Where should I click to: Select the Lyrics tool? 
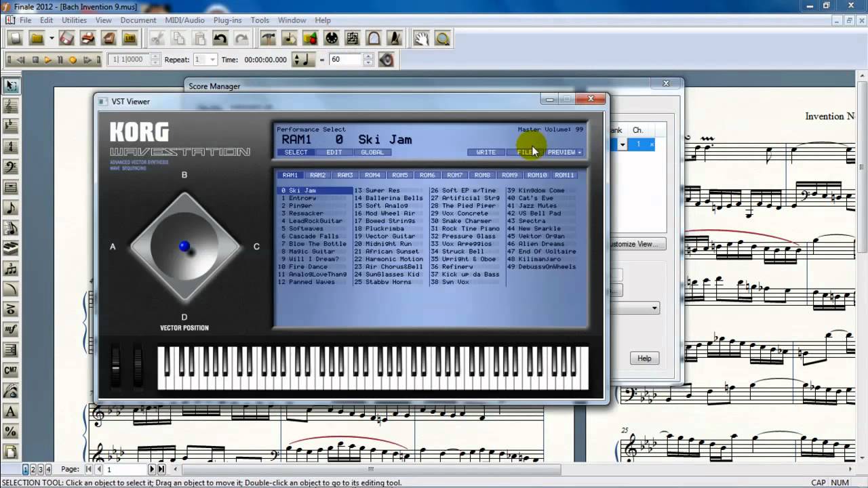pos(11,391)
